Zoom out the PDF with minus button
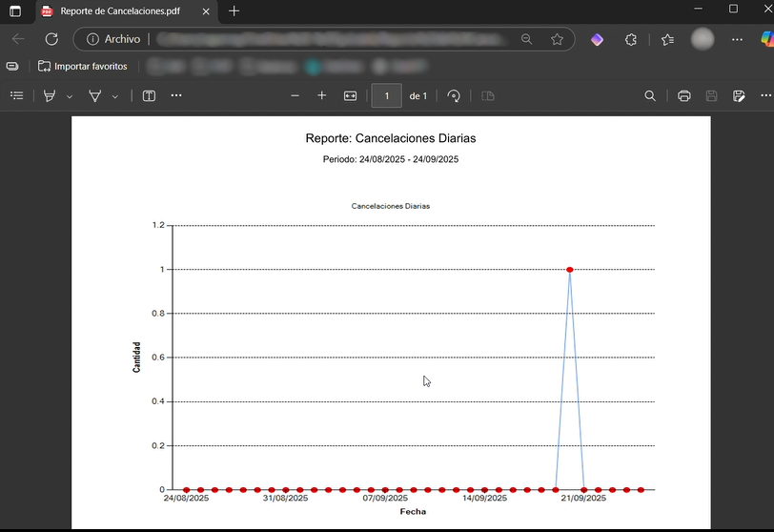The width and height of the screenshot is (774, 532). click(x=295, y=96)
